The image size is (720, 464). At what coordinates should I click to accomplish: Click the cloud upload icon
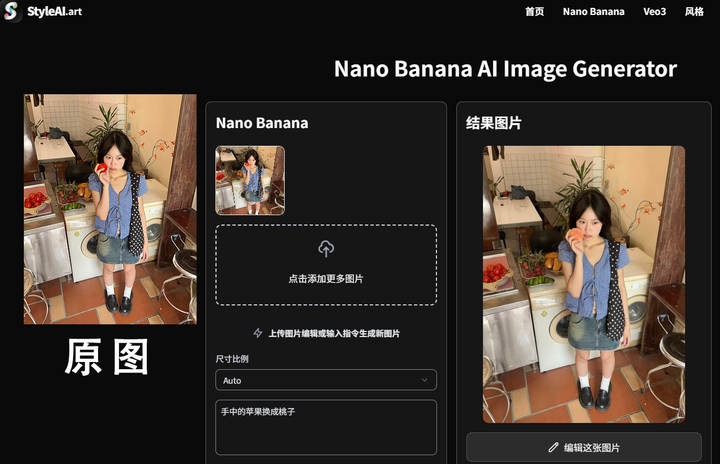click(x=326, y=249)
